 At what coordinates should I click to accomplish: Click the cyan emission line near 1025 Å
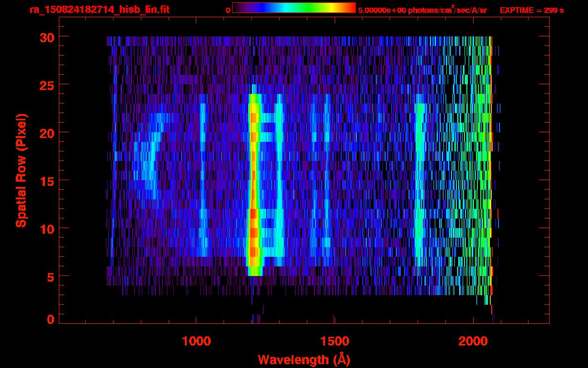coord(202,180)
